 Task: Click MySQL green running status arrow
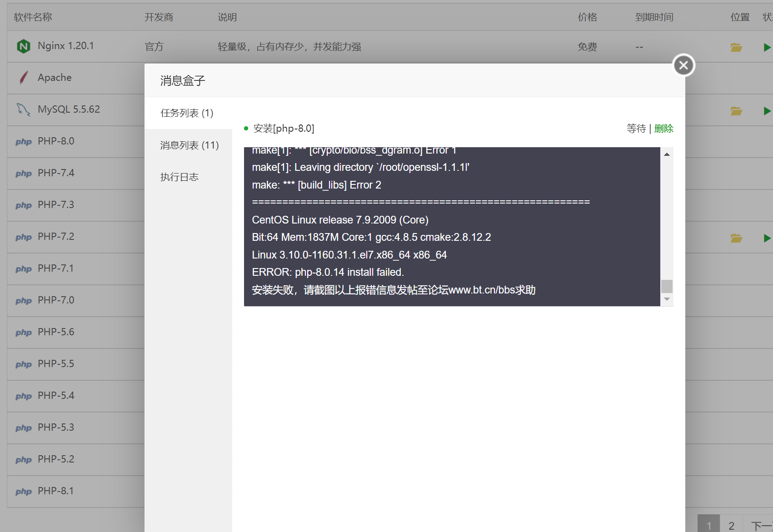767,111
